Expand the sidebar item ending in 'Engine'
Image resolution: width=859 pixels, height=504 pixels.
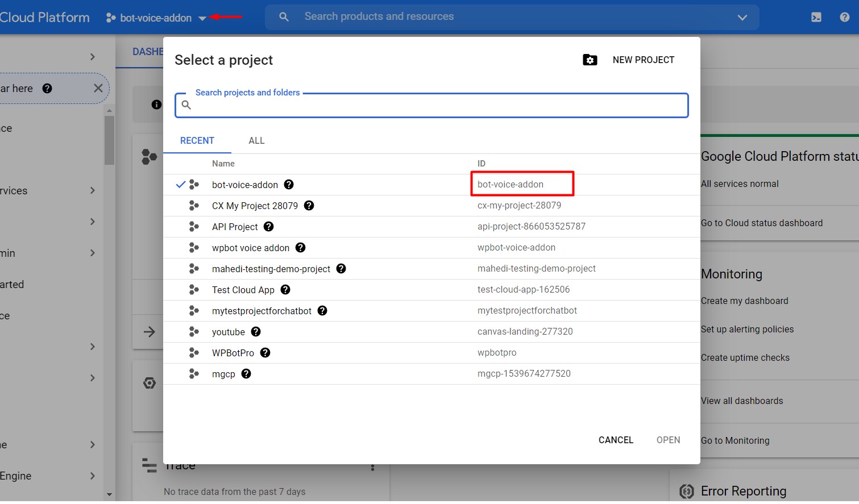(x=92, y=476)
